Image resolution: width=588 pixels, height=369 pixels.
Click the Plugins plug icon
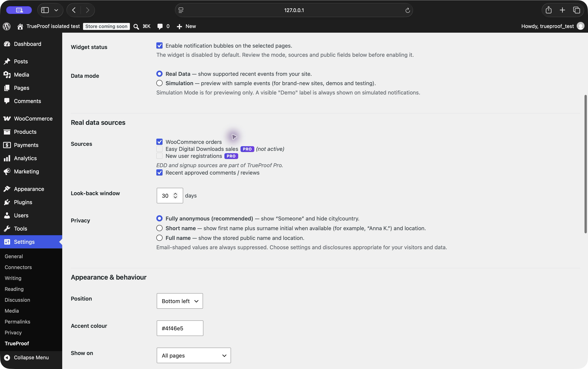click(x=7, y=202)
